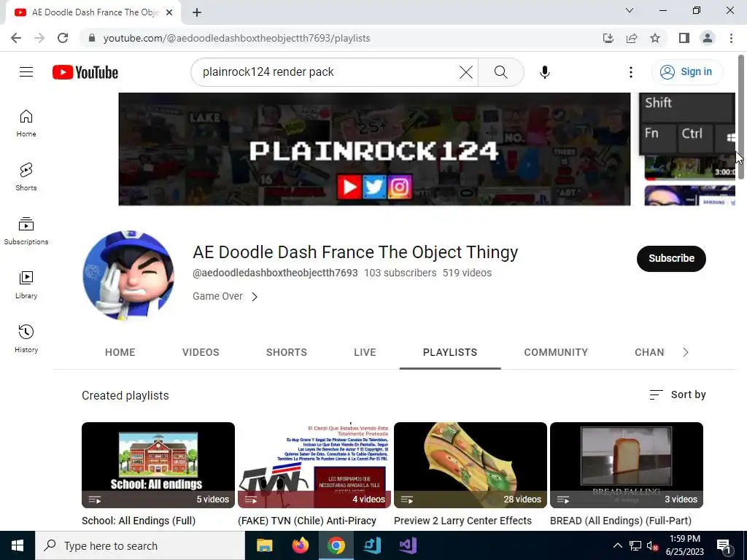747x560 pixels.
Task: Select the PLAYLISTS channel tab
Action: tap(450, 352)
